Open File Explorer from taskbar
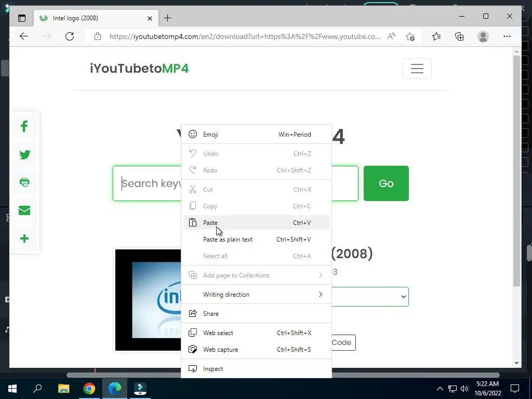 [x=63, y=389]
